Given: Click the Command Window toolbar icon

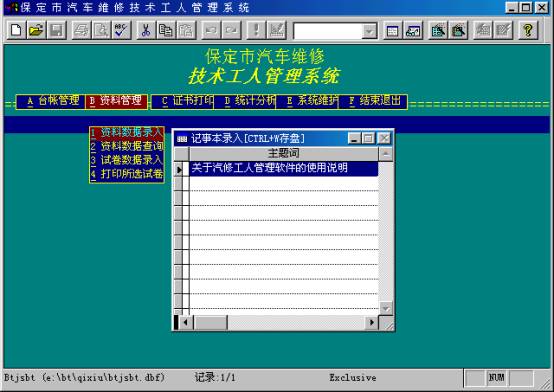Looking at the screenshot, I should tap(392, 30).
